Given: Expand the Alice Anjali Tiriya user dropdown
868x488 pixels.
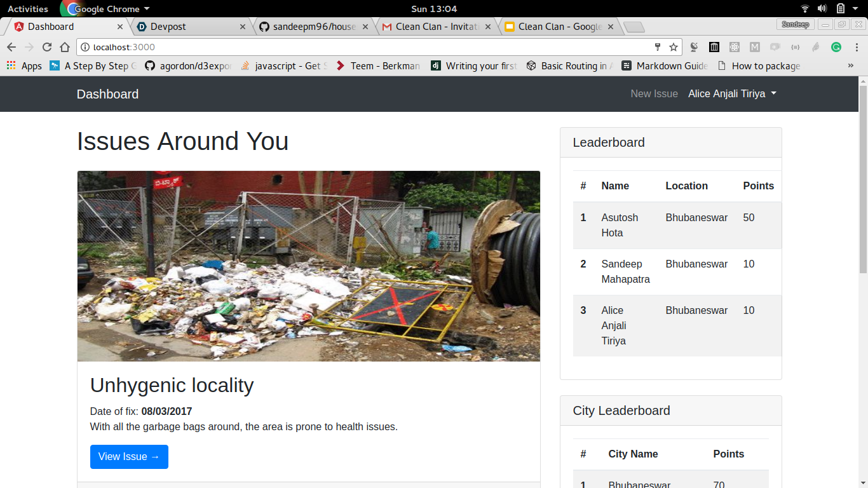Looking at the screenshot, I should (x=732, y=93).
